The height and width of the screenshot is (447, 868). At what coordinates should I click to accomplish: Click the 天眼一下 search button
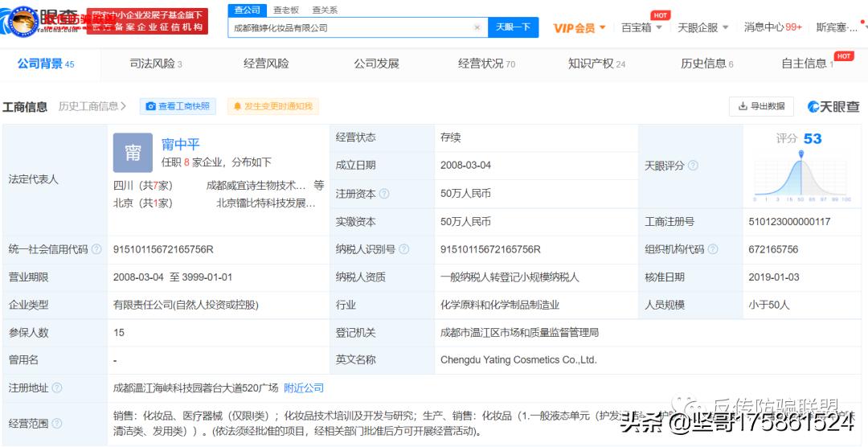click(x=513, y=27)
